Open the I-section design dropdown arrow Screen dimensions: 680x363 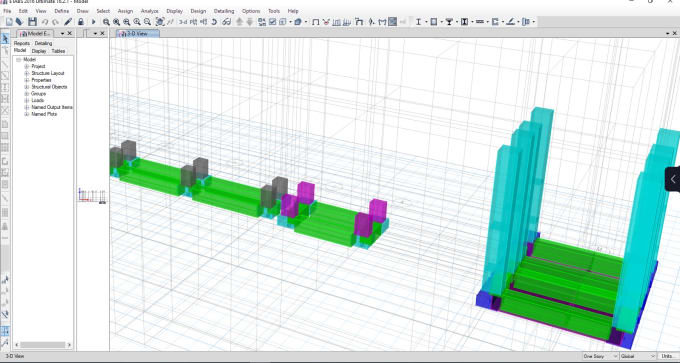click(426, 22)
